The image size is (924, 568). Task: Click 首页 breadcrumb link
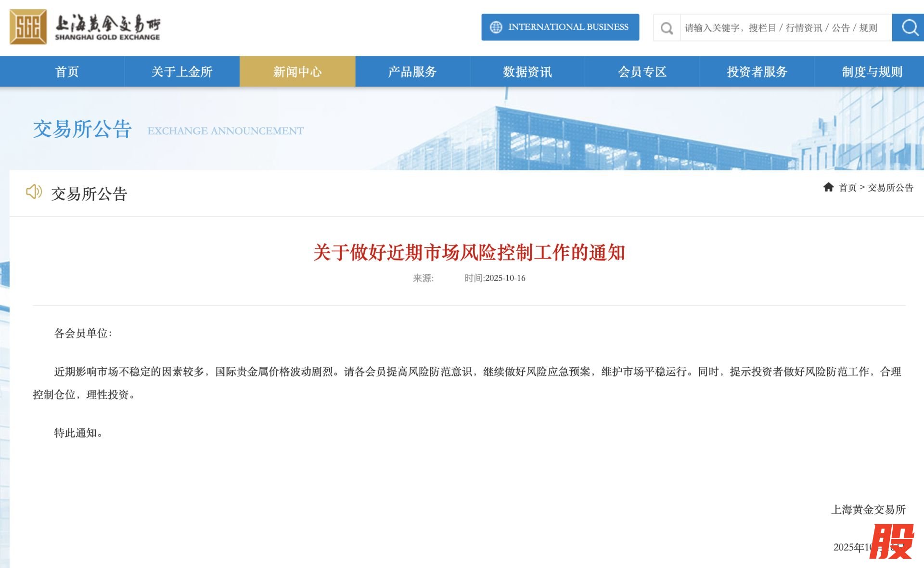(847, 188)
